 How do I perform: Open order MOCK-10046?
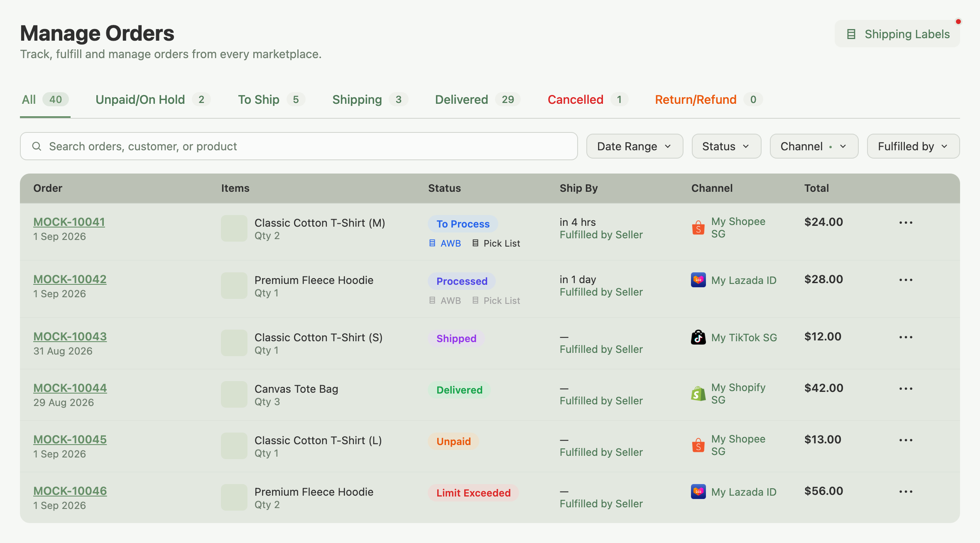70,491
